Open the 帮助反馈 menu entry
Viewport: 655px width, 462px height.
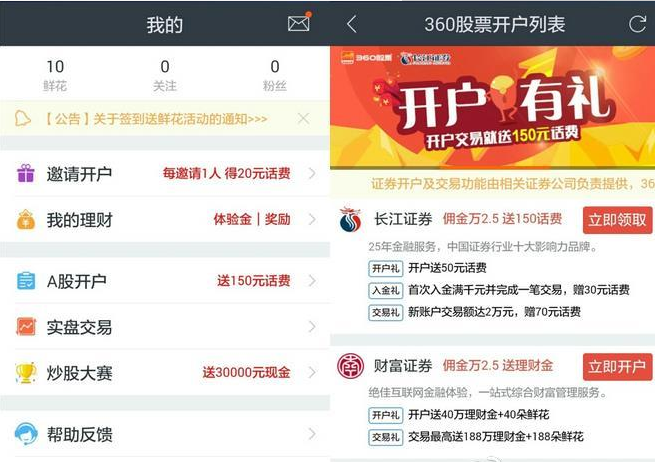click(165, 434)
